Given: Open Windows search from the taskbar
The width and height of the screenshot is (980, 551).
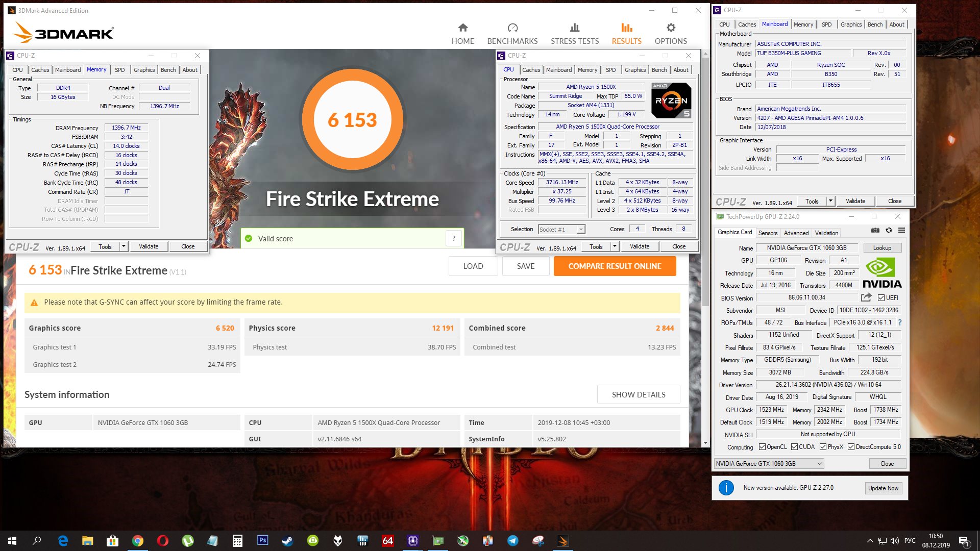Looking at the screenshot, I should 37,541.
